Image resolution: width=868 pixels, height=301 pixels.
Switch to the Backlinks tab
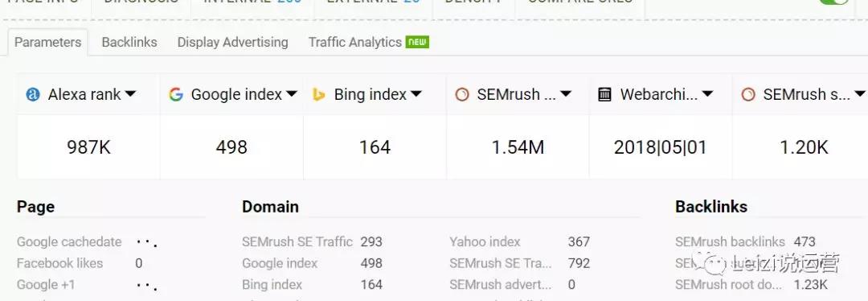(129, 42)
